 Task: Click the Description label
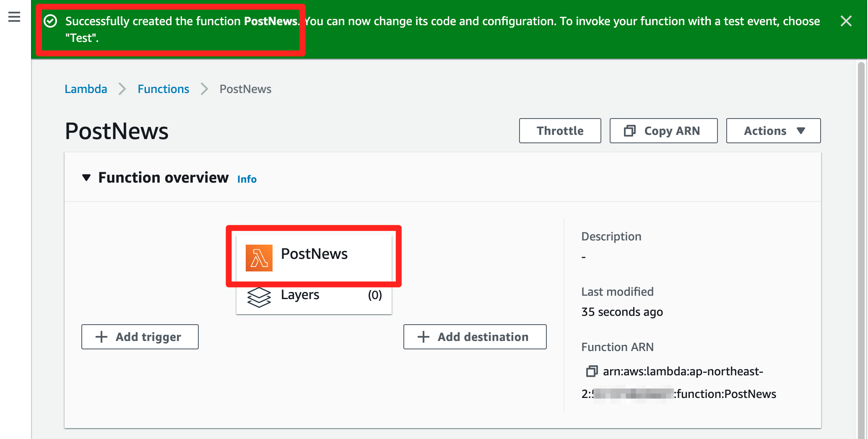611,237
